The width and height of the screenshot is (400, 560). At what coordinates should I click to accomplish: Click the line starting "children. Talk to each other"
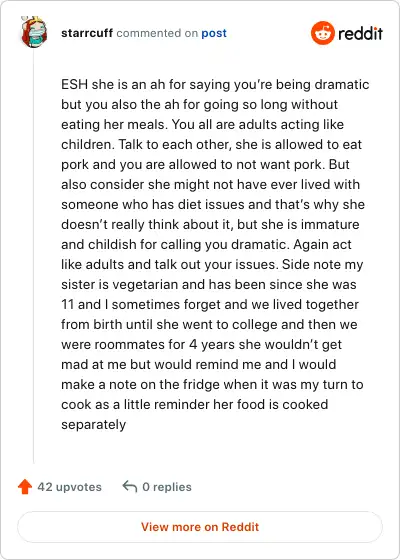pos(211,145)
